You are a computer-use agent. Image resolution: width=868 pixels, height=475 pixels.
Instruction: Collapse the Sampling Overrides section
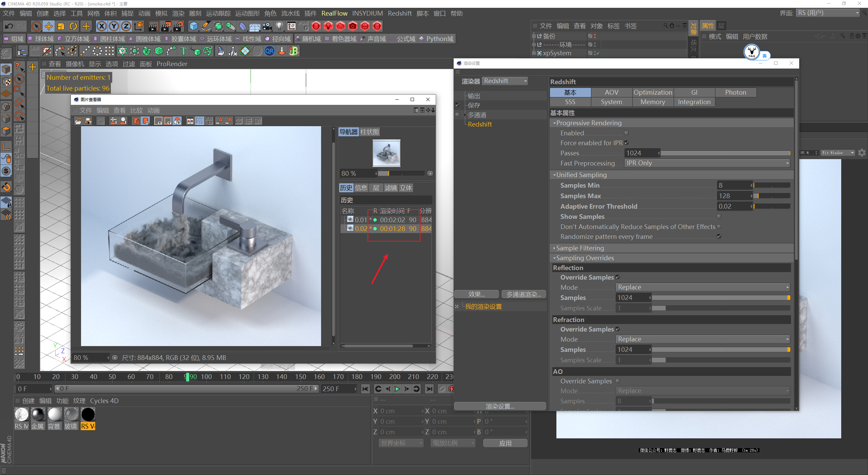coord(554,258)
